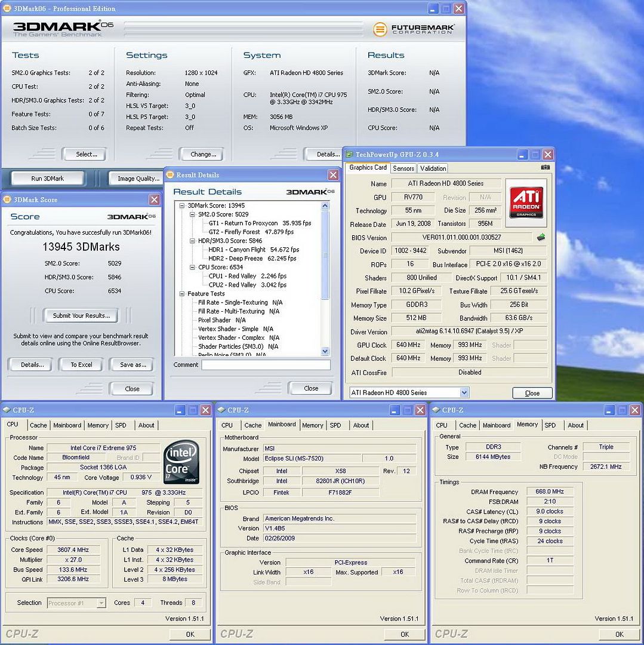Open the Sensors tab in GPU-Z

click(x=403, y=168)
